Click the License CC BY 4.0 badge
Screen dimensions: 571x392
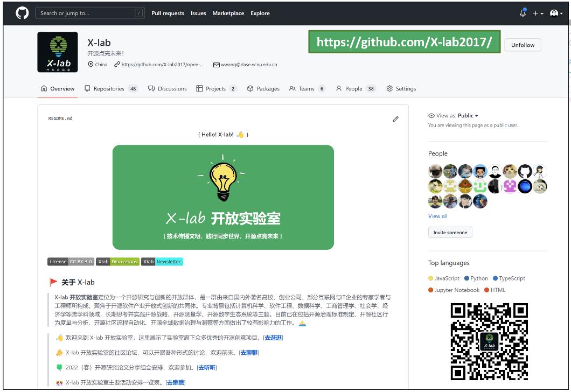tap(71, 262)
